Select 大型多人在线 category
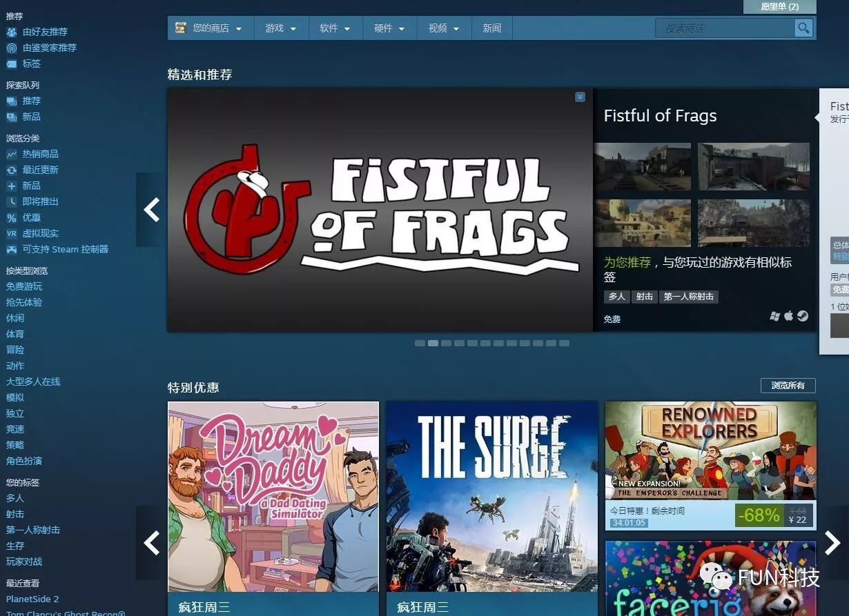Image resolution: width=849 pixels, height=616 pixels. (33, 381)
